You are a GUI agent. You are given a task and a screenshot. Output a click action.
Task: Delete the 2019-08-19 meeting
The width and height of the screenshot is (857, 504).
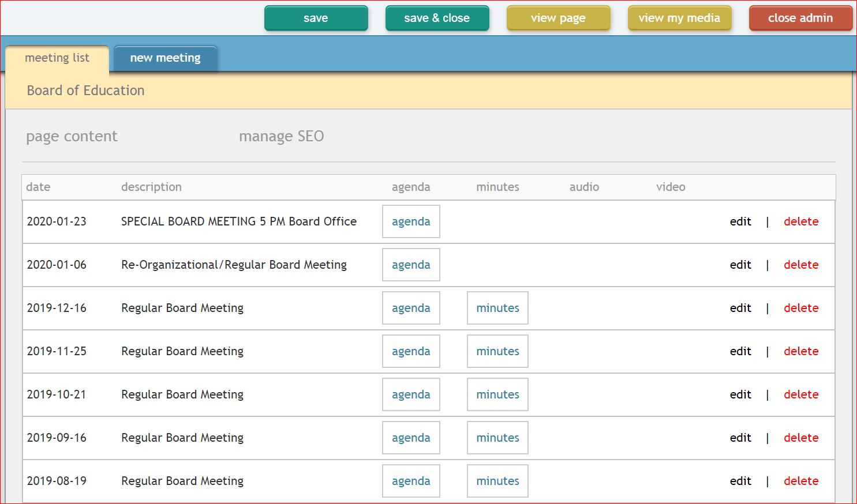801,481
